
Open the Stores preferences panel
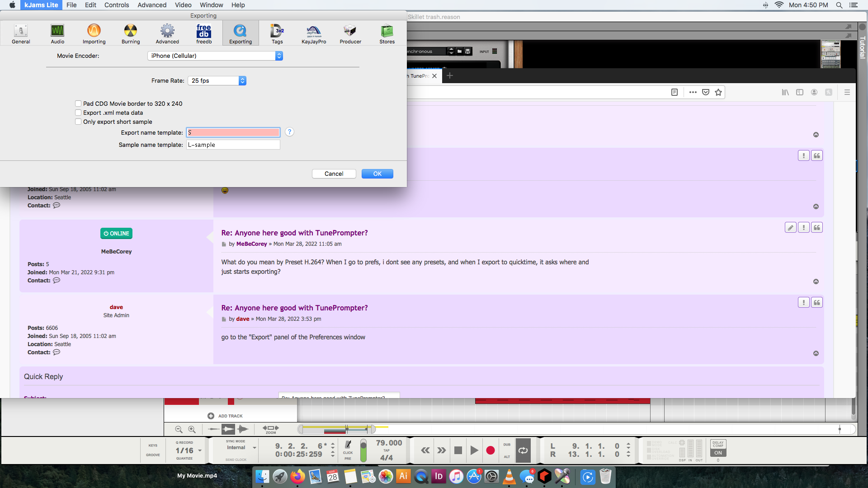coord(387,34)
